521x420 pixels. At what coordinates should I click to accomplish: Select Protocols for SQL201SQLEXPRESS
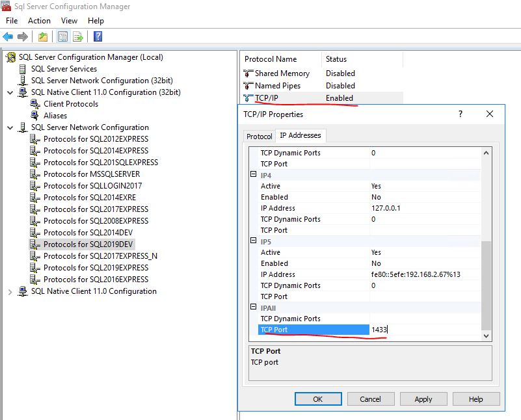(x=101, y=163)
